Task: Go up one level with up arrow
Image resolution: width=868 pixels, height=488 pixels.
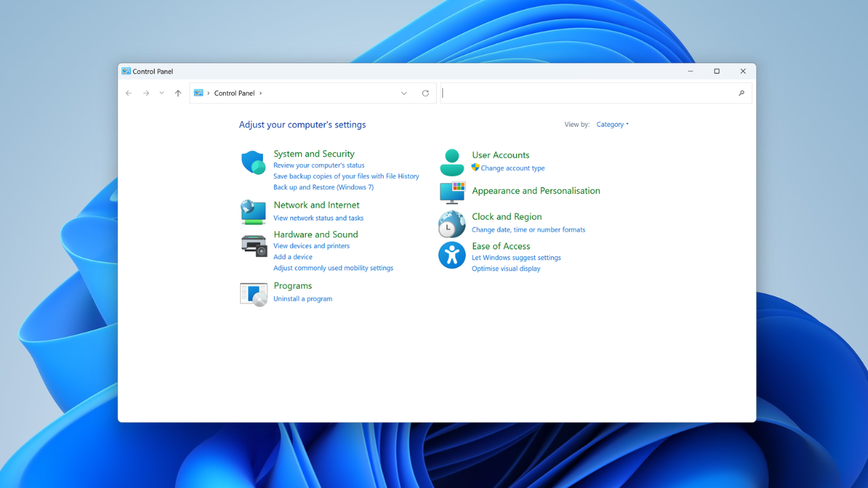Action: coord(178,94)
